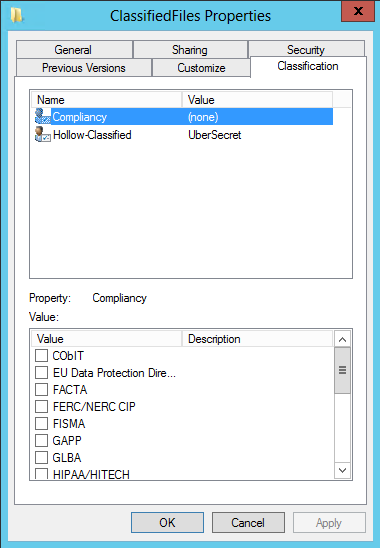Viewport: 380px width, 548px height.
Task: Click the Compliancy property icon
Action: [x=43, y=116]
